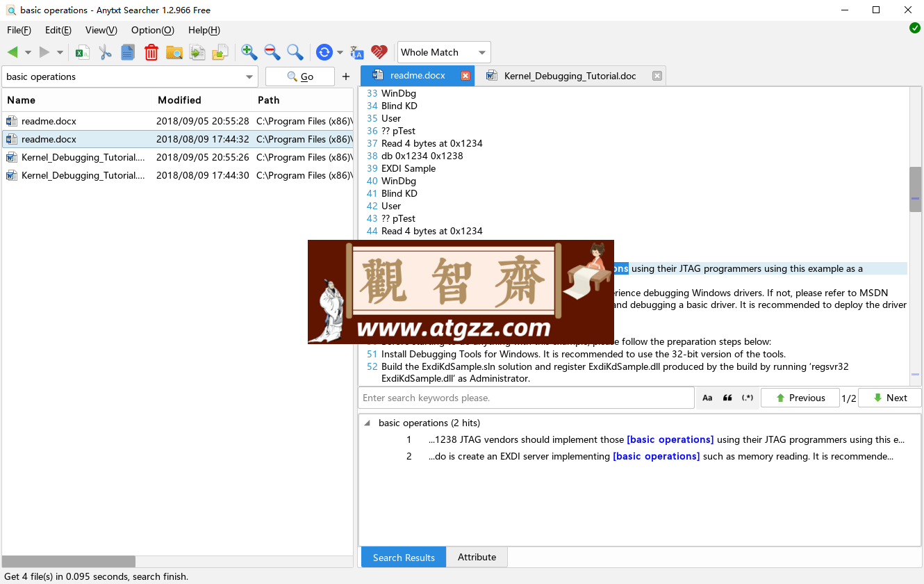The height and width of the screenshot is (584, 924).
Task: Close the readme.docx preview tab
Action: coord(465,76)
